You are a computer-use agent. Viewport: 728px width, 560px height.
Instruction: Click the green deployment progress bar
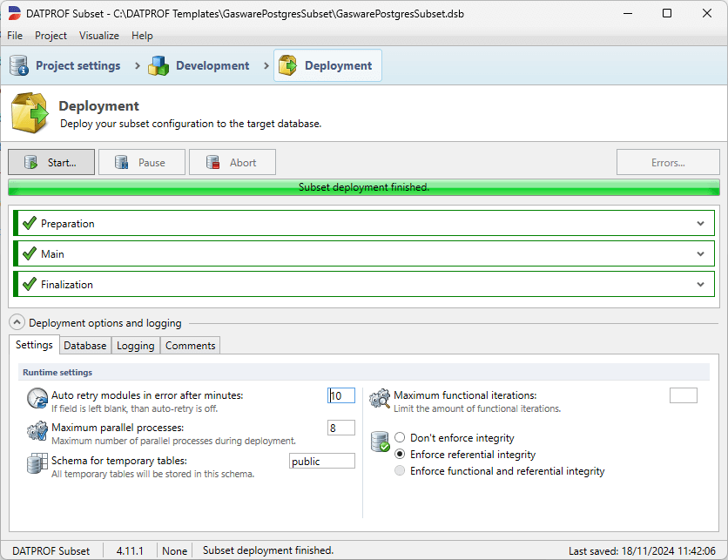click(x=363, y=186)
